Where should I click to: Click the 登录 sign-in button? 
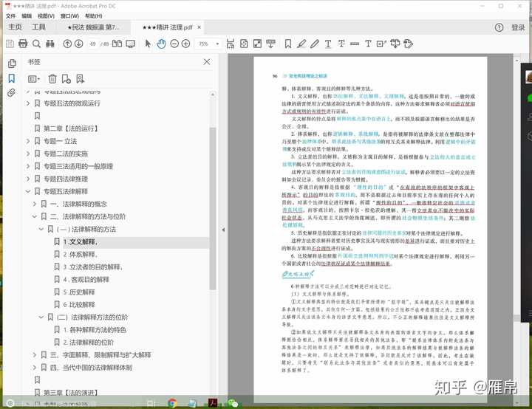[518, 27]
